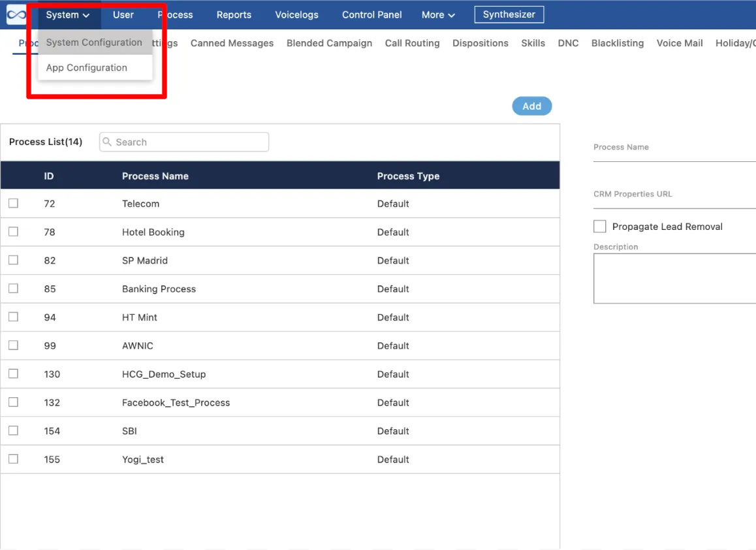Collapse the System dropdown menu
The height and width of the screenshot is (550, 756).
tap(68, 15)
